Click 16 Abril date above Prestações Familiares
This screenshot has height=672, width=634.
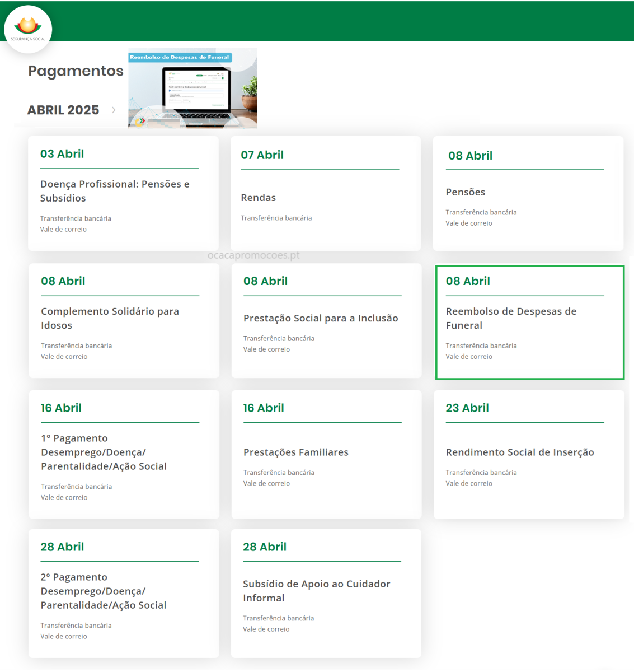(264, 408)
